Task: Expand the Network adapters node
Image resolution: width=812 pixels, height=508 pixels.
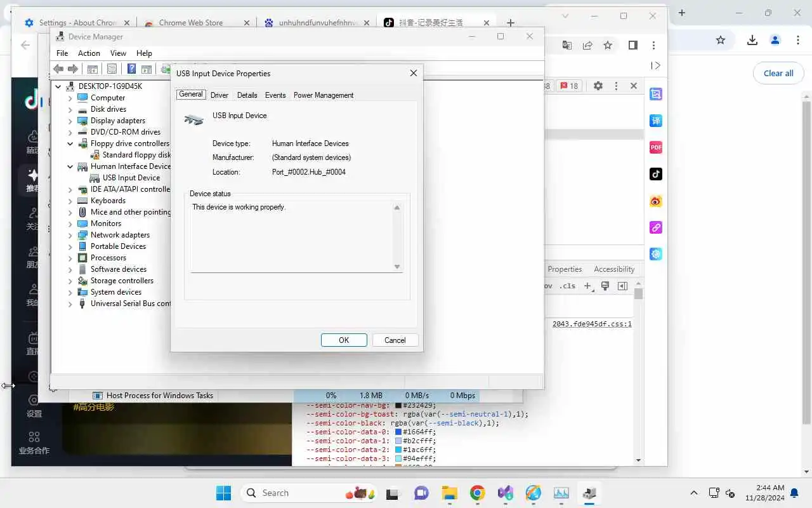Action: point(70,235)
